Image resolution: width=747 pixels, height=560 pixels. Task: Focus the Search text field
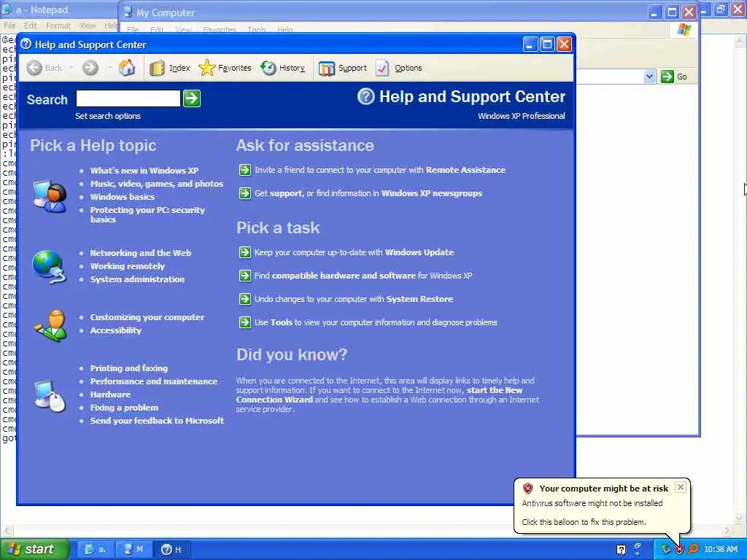click(128, 98)
